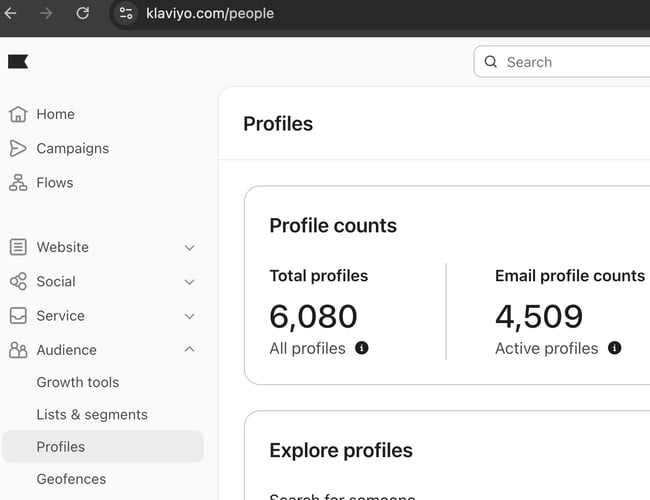This screenshot has width=650, height=500.
Task: Click the Social share icon
Action: 18,282
